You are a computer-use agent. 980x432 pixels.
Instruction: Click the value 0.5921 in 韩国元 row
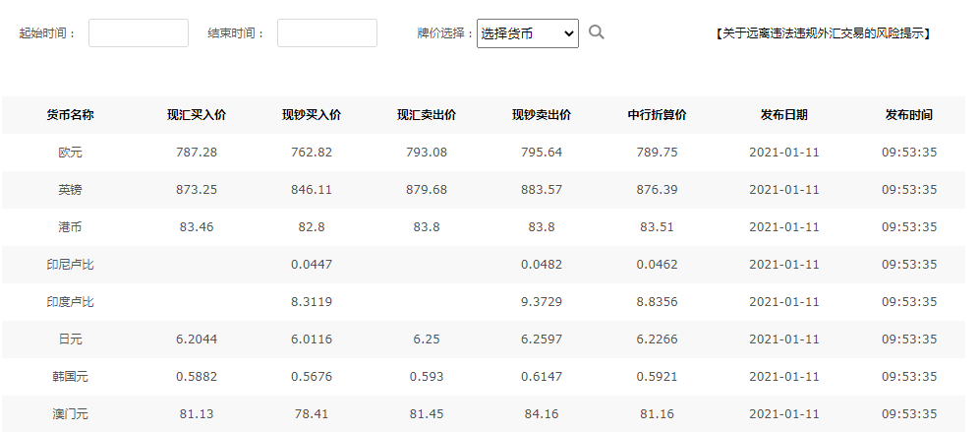point(657,376)
